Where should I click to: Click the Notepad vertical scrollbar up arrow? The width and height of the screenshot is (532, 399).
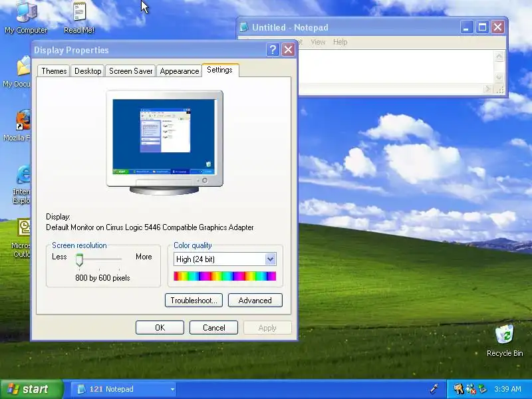499,57
